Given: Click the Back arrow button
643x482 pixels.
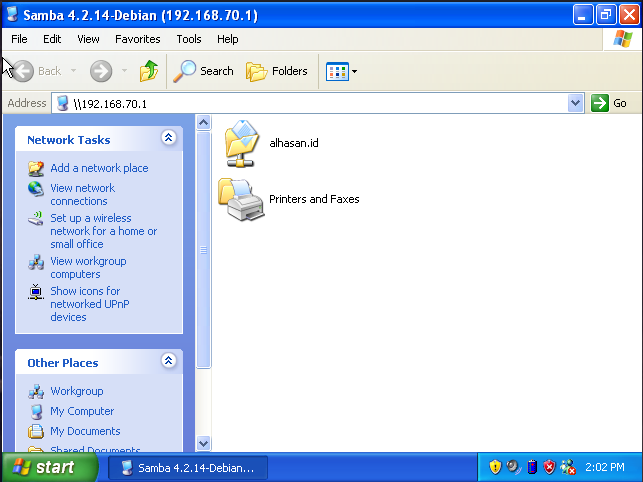Looking at the screenshot, I should [24, 71].
